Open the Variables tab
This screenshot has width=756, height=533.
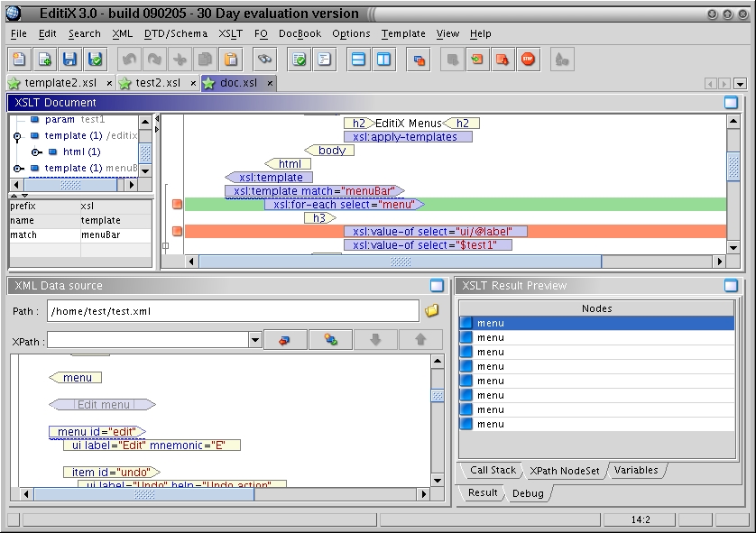636,470
